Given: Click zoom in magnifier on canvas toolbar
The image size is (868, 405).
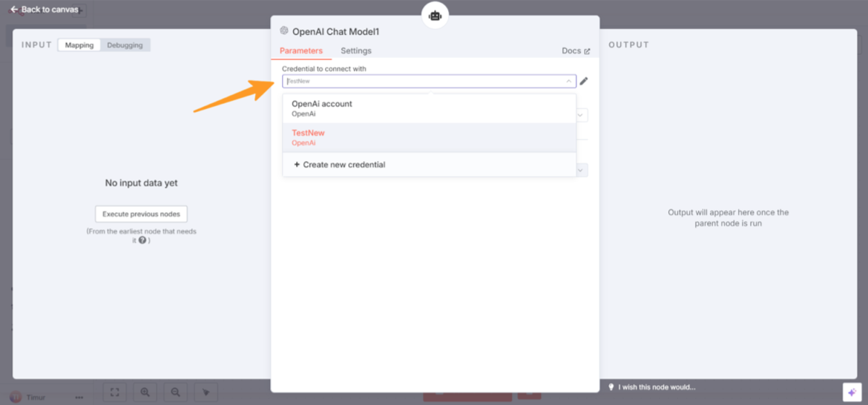Looking at the screenshot, I should pos(145,392).
